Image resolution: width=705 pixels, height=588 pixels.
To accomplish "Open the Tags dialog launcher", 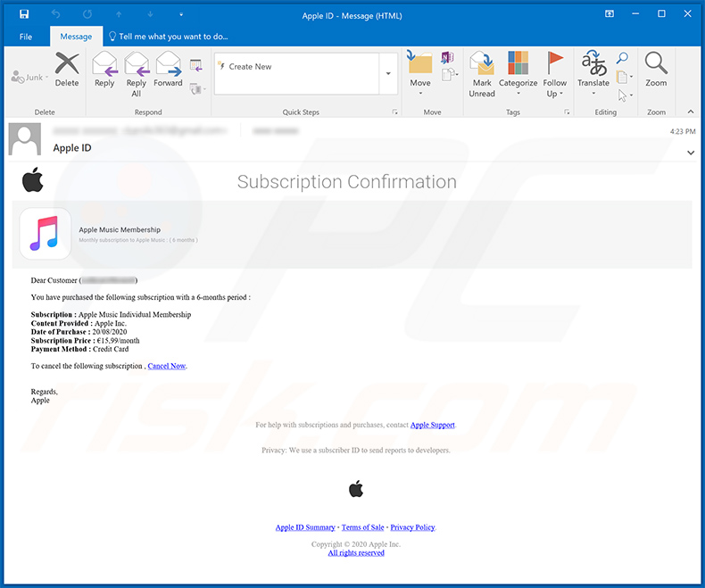I will pos(567,112).
